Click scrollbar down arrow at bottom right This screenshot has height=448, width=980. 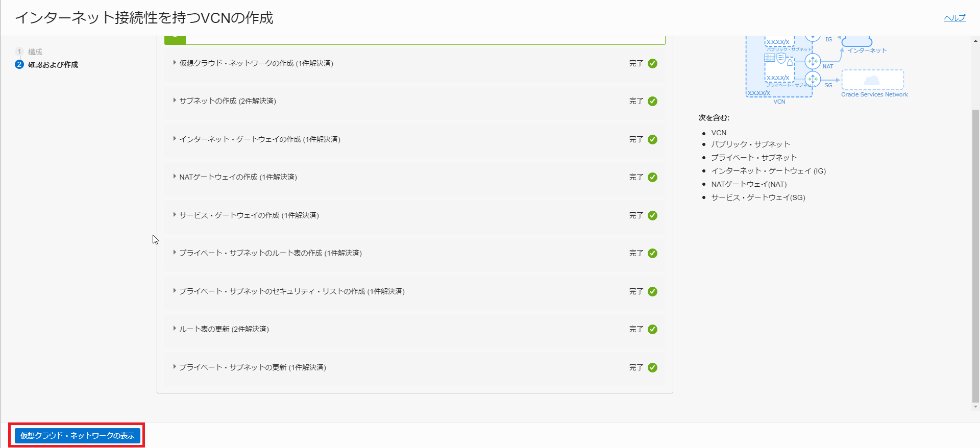(975, 407)
